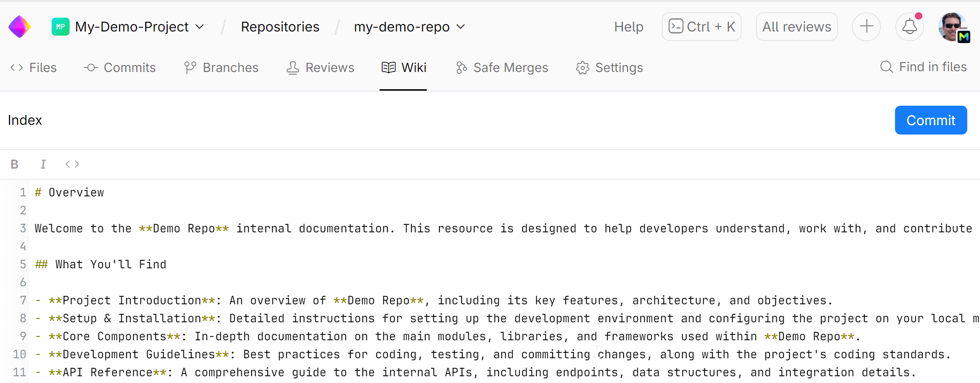Open the Branches tab
Viewport: 980px width, 383px height.
222,67
